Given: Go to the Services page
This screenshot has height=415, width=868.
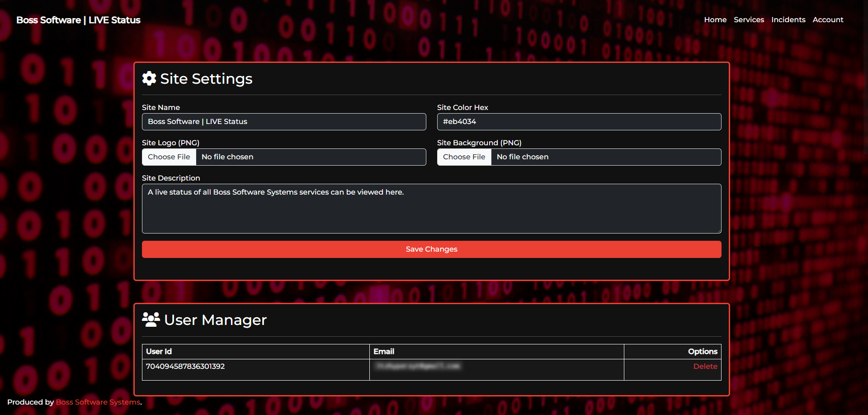Looking at the screenshot, I should [749, 19].
